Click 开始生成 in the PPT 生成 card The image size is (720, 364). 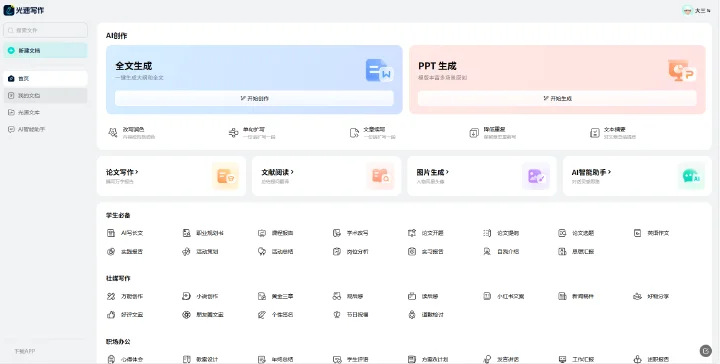click(557, 98)
